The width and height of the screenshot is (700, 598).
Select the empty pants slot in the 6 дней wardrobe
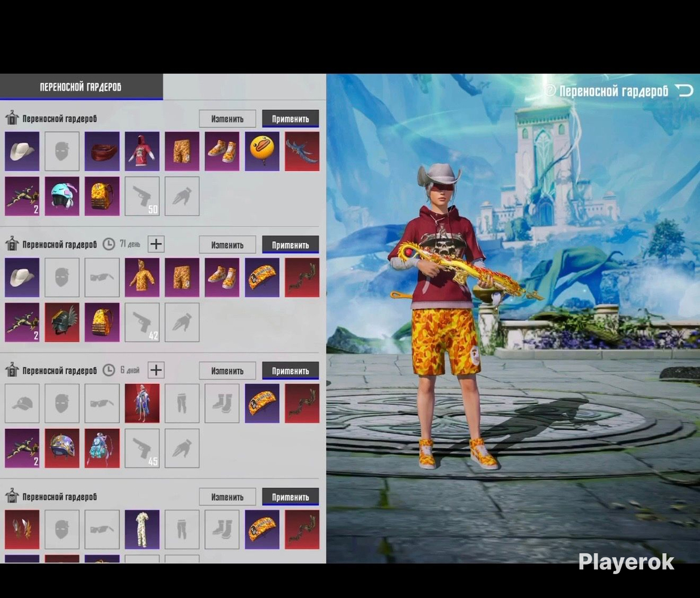coord(182,404)
